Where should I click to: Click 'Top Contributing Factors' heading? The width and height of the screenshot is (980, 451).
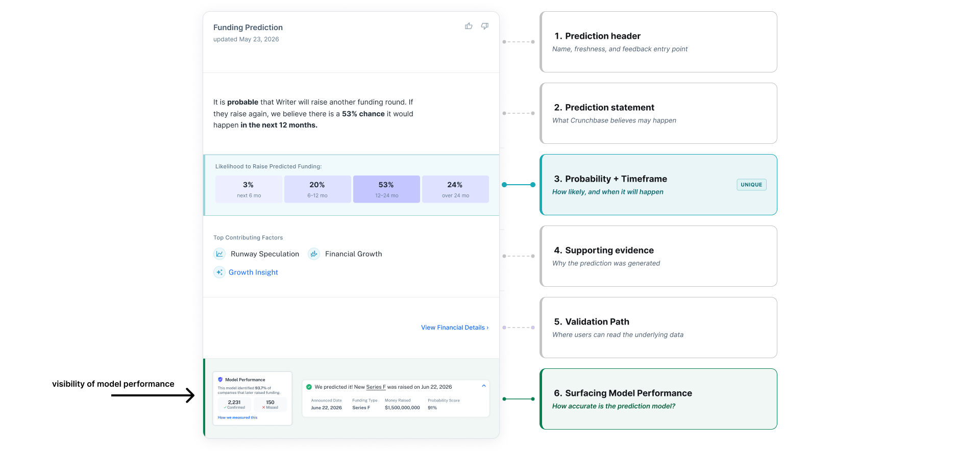point(248,238)
